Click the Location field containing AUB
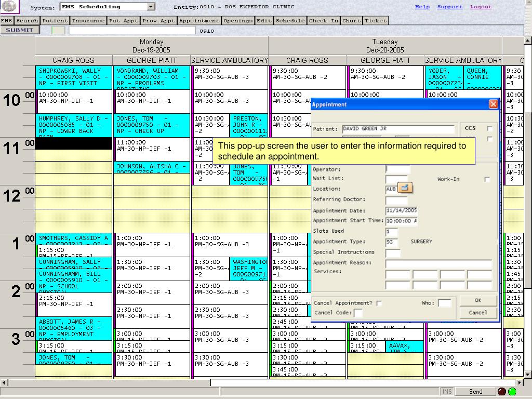Image resolution: width=532 pixels, height=399 pixels. (x=391, y=189)
